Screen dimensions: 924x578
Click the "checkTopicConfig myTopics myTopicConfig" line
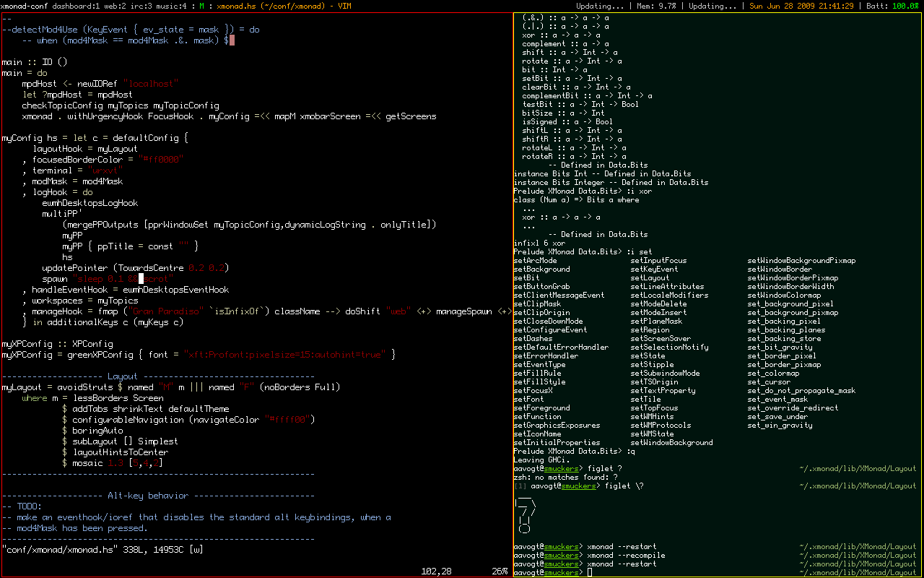coord(120,105)
